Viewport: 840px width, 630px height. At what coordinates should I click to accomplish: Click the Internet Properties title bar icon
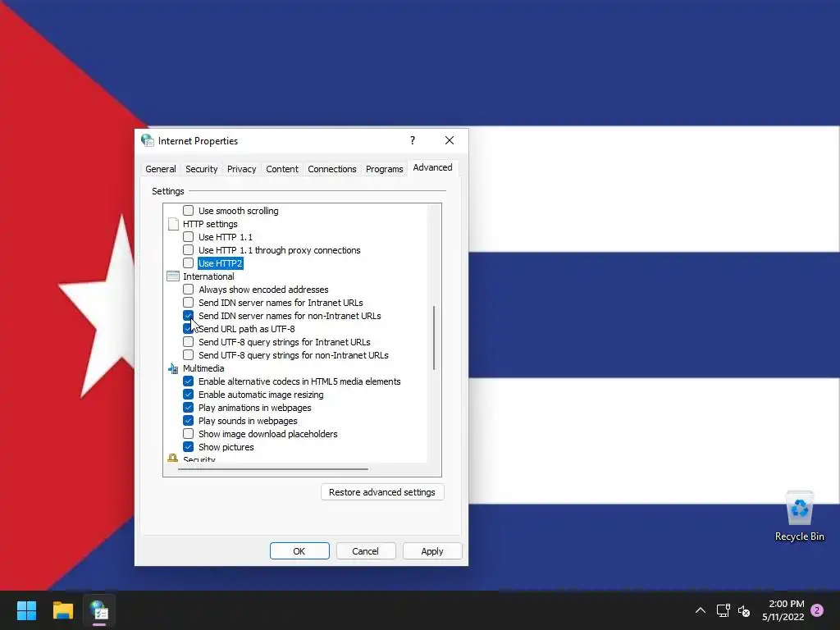coord(148,140)
